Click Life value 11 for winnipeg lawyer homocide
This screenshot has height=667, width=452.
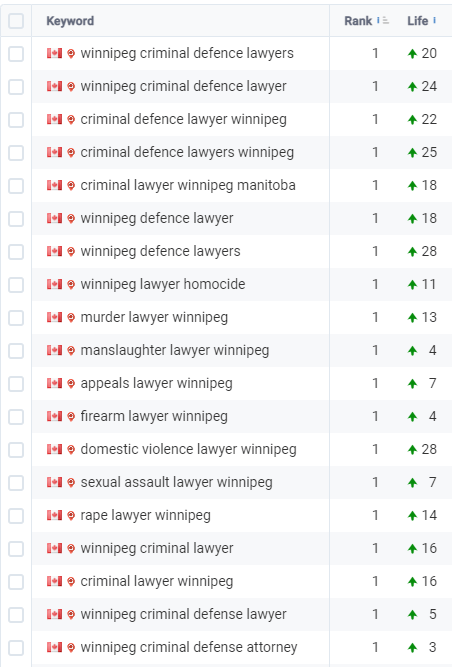pyautogui.click(x=429, y=284)
